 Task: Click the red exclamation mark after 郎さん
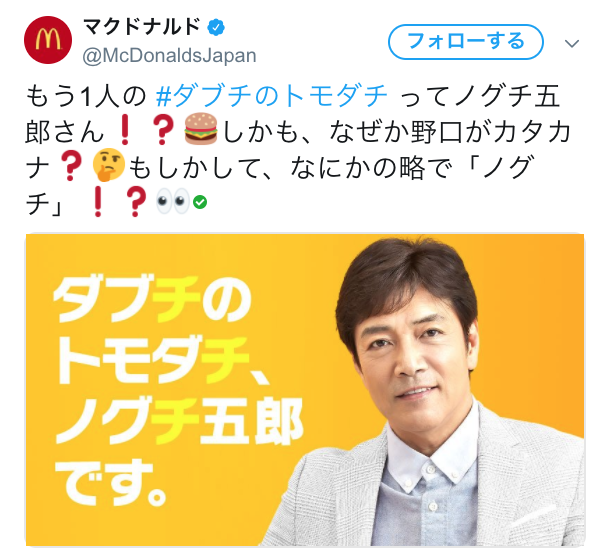click(125, 129)
